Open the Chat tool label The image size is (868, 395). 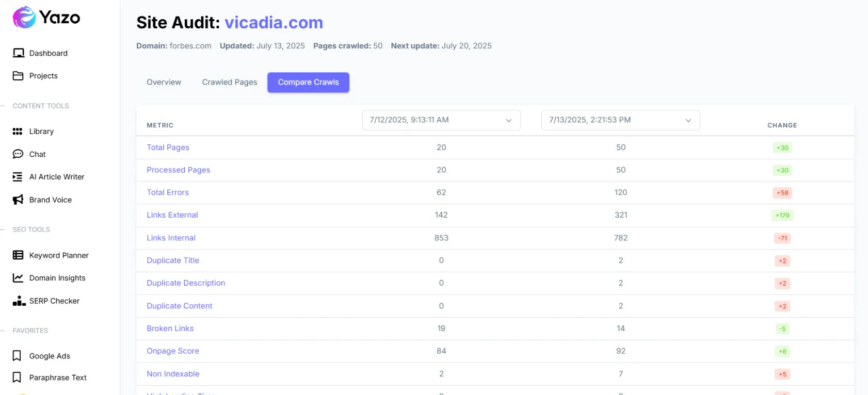pos(37,154)
